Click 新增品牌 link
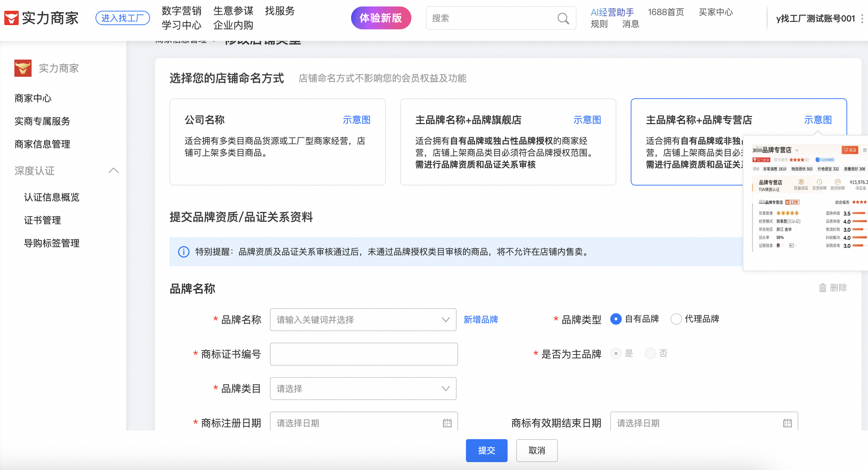This screenshot has width=868, height=470. [481, 320]
